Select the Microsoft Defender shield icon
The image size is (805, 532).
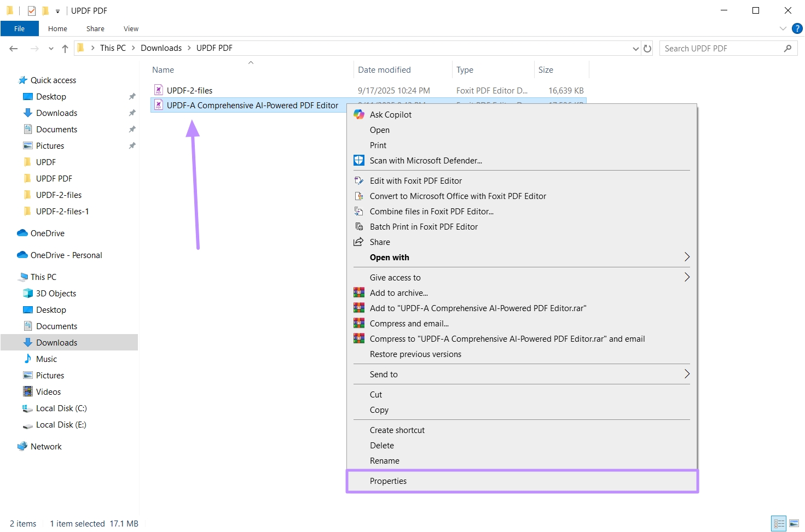[359, 160]
